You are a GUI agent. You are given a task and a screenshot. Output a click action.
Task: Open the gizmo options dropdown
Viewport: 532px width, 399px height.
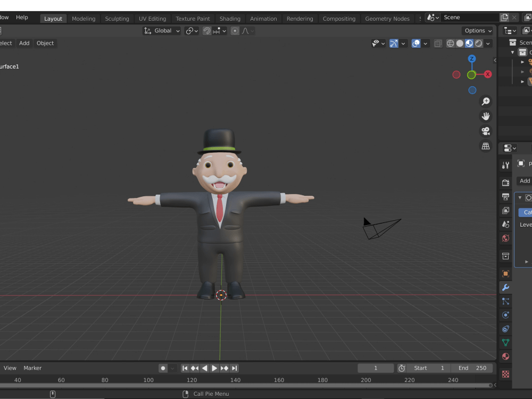click(x=403, y=44)
